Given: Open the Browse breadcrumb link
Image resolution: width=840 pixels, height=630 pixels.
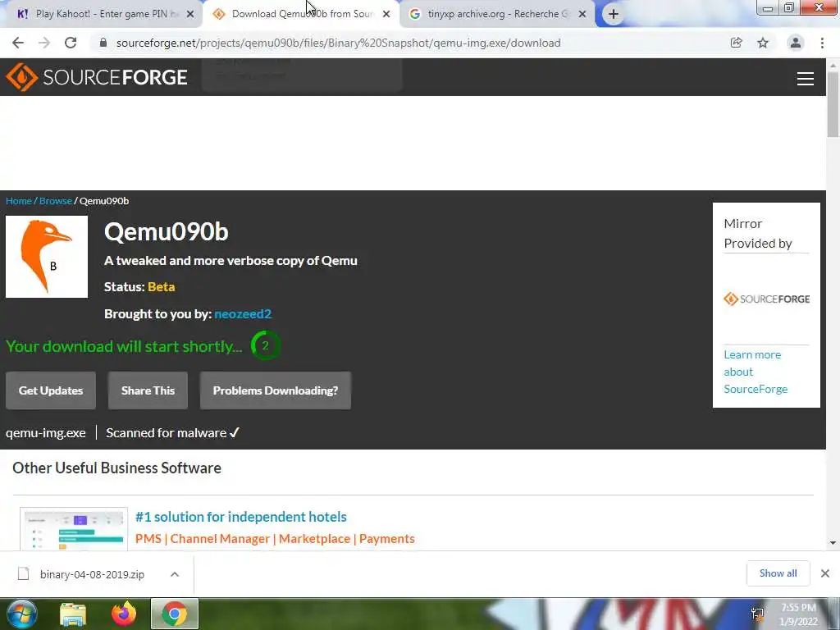Looking at the screenshot, I should [56, 201].
